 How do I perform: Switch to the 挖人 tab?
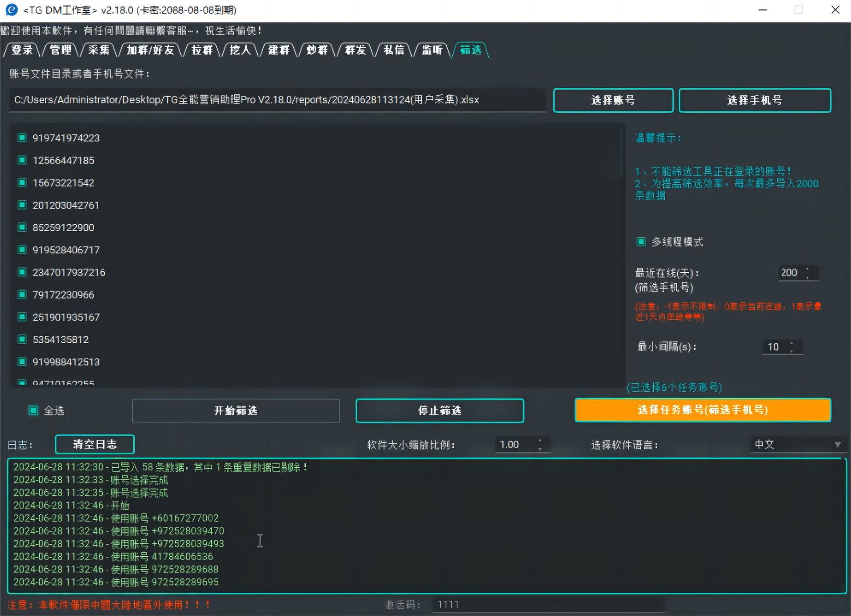click(x=240, y=50)
